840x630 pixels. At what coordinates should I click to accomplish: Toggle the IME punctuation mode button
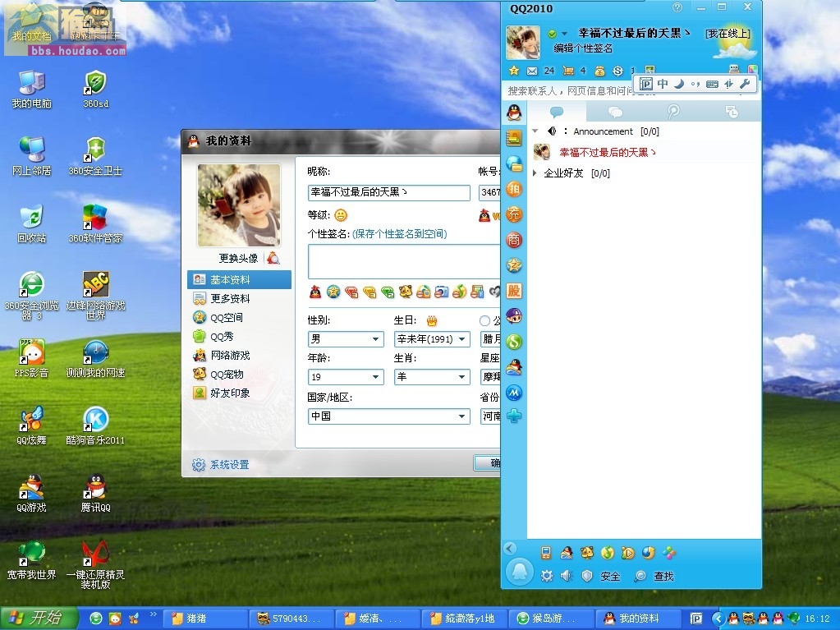click(695, 84)
